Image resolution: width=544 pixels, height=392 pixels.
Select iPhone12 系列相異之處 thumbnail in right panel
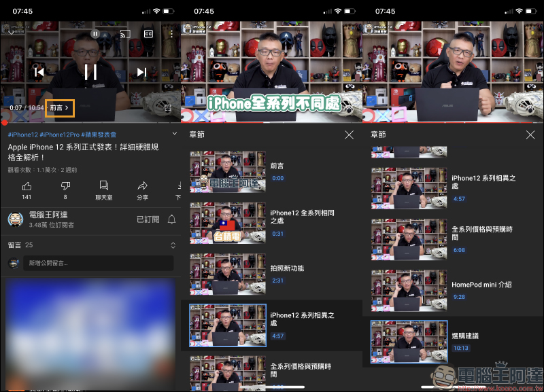point(409,188)
